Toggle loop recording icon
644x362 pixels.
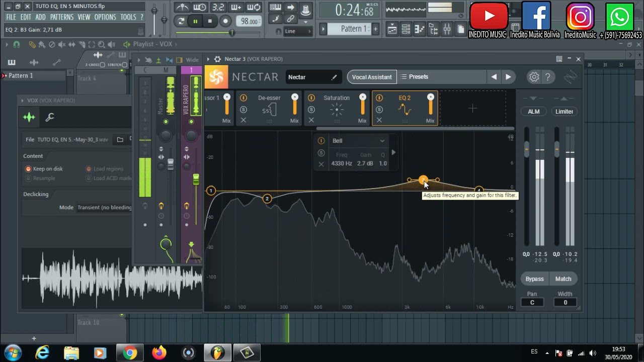coord(254,8)
